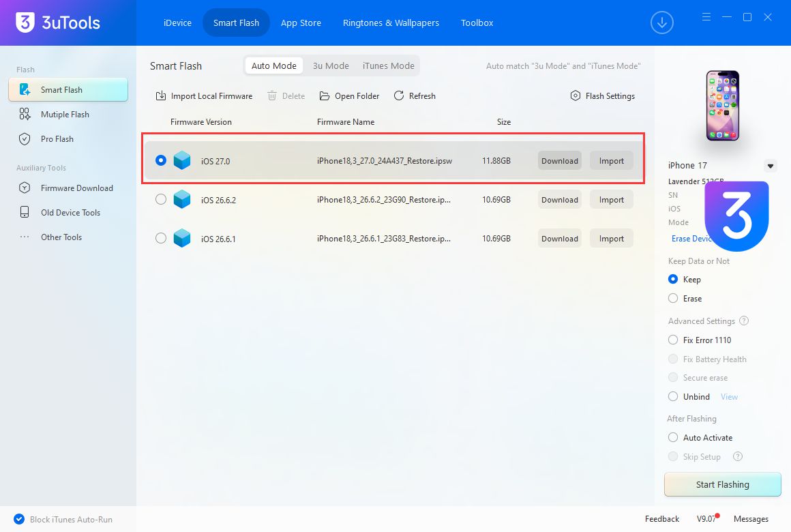Open Feedback in the status bar
Image resolution: width=791 pixels, height=532 pixels.
(662, 519)
